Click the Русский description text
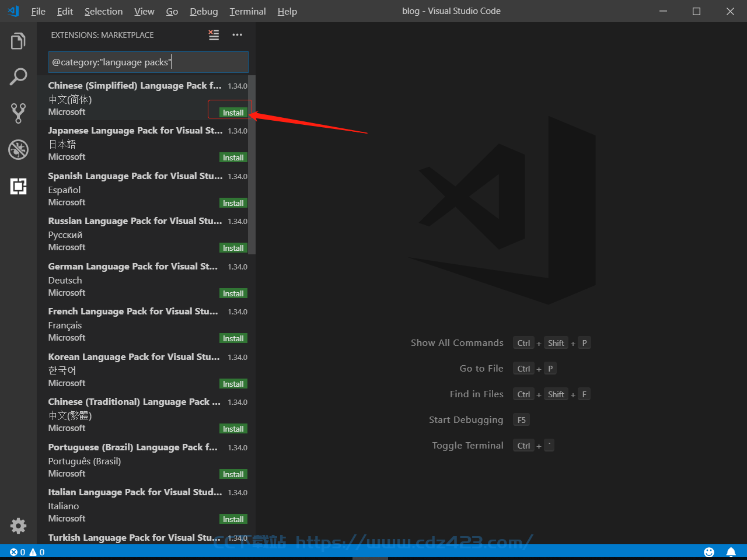This screenshot has width=747, height=560. 65,235
